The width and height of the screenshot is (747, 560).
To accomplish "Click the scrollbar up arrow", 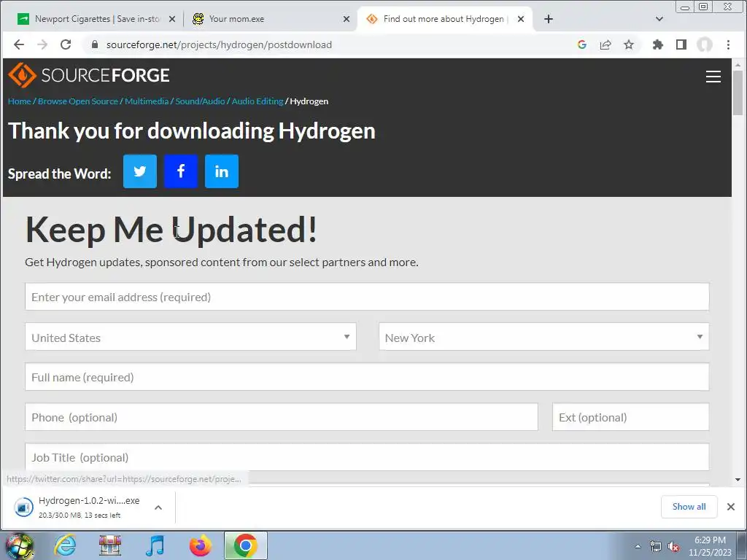I will click(x=738, y=64).
